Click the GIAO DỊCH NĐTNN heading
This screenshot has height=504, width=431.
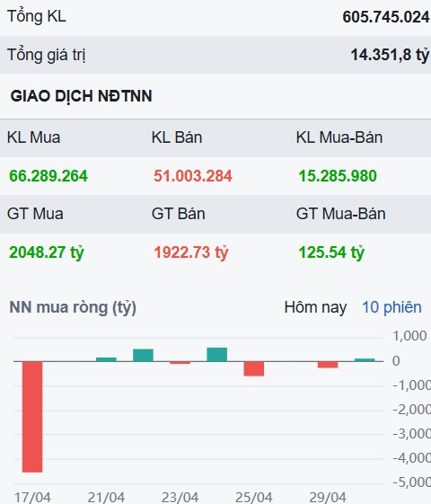81,96
